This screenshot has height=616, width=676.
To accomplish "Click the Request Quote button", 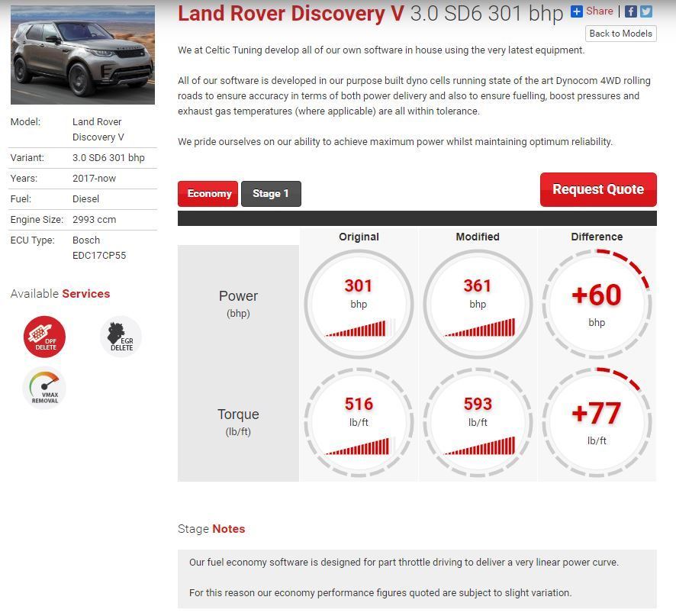I will pyautogui.click(x=598, y=189).
